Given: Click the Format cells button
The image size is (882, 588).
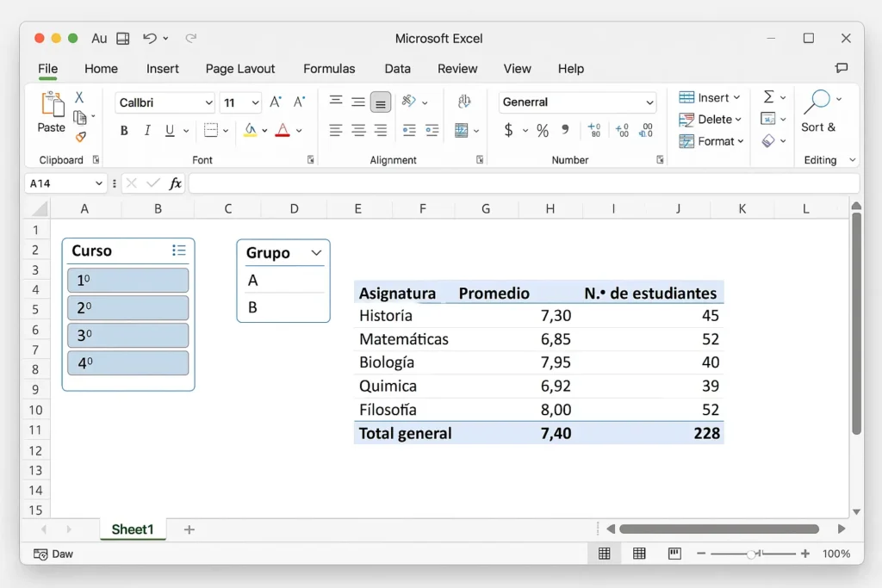Looking at the screenshot, I should click(x=711, y=141).
